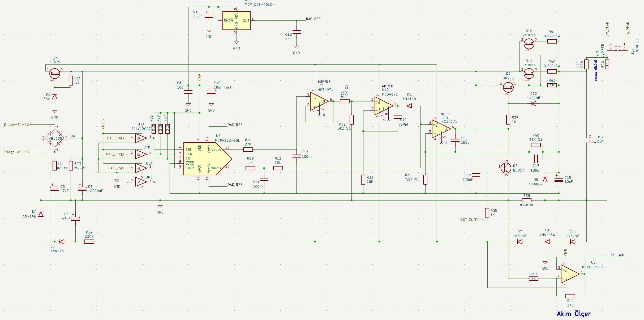
Task: Select the Q11 2N3055 transistor symbol
Action: tap(529, 74)
